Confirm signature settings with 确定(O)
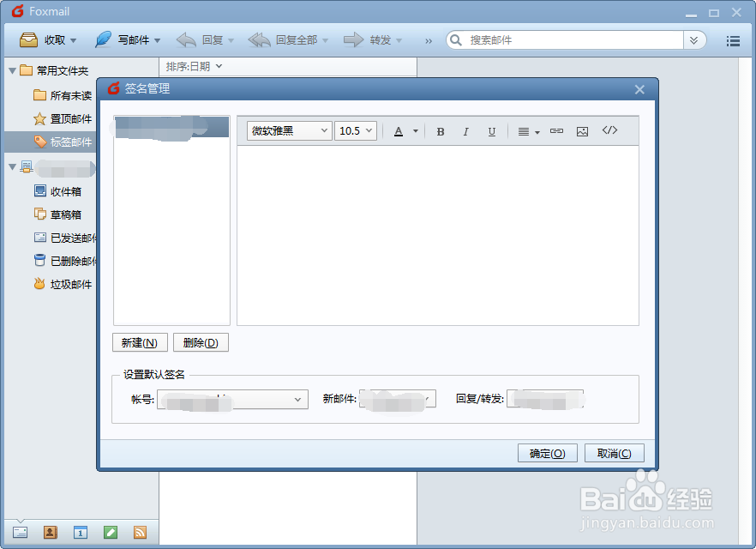The height and width of the screenshot is (549, 756). click(547, 453)
